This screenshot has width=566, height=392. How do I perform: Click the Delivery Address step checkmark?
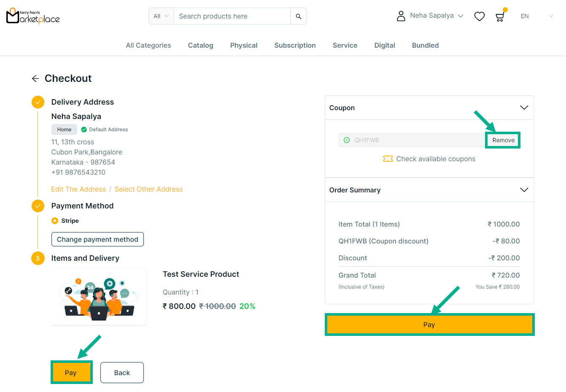(x=38, y=102)
